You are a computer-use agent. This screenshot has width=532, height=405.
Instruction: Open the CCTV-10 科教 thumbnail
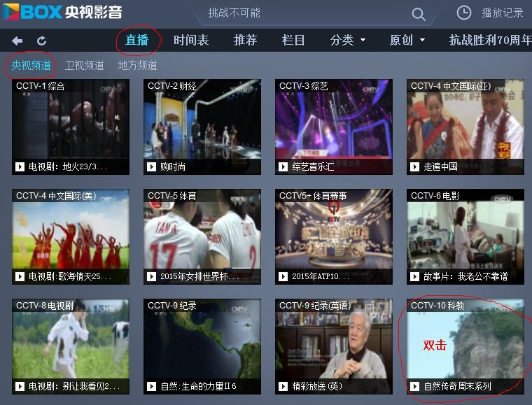tap(465, 346)
